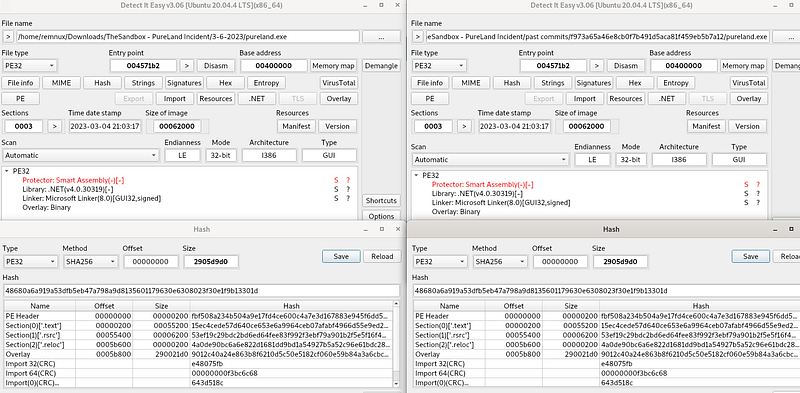Click Disasm button in left window
Image resolution: width=800 pixels, height=393 pixels.
(x=216, y=66)
